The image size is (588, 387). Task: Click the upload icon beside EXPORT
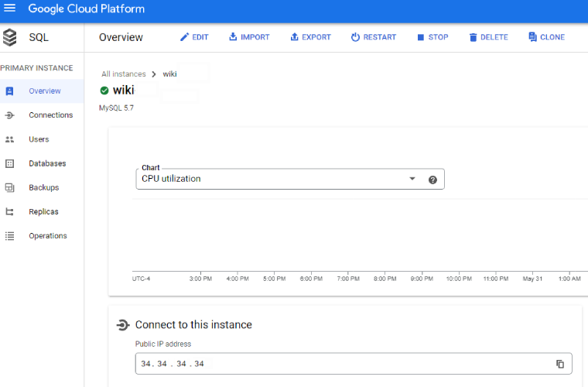point(294,36)
